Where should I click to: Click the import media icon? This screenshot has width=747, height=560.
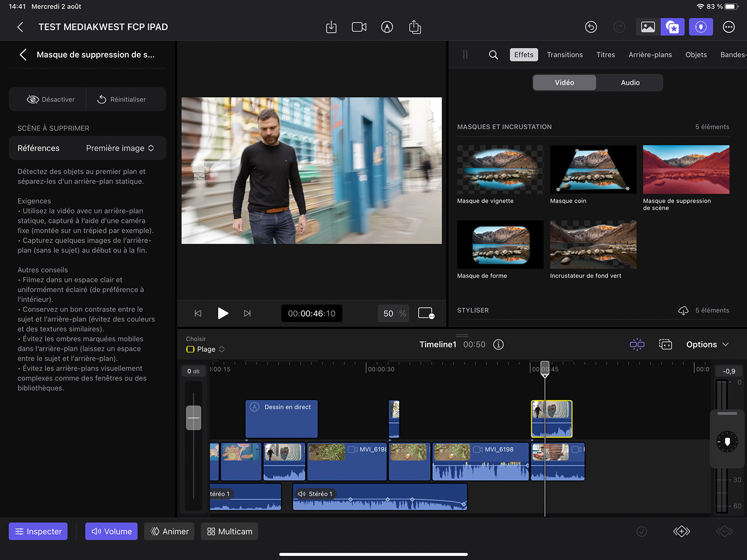tap(331, 27)
